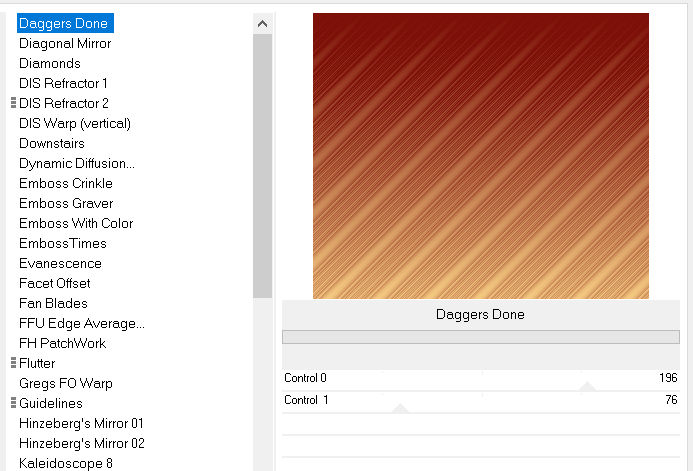Select the Diamonds filter entry
693x471 pixels.
click(x=50, y=63)
